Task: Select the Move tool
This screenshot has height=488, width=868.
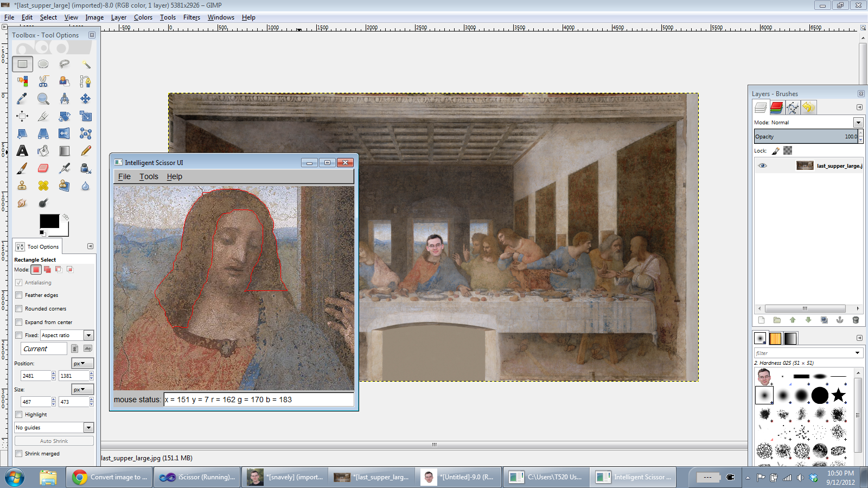Action: 86,99
